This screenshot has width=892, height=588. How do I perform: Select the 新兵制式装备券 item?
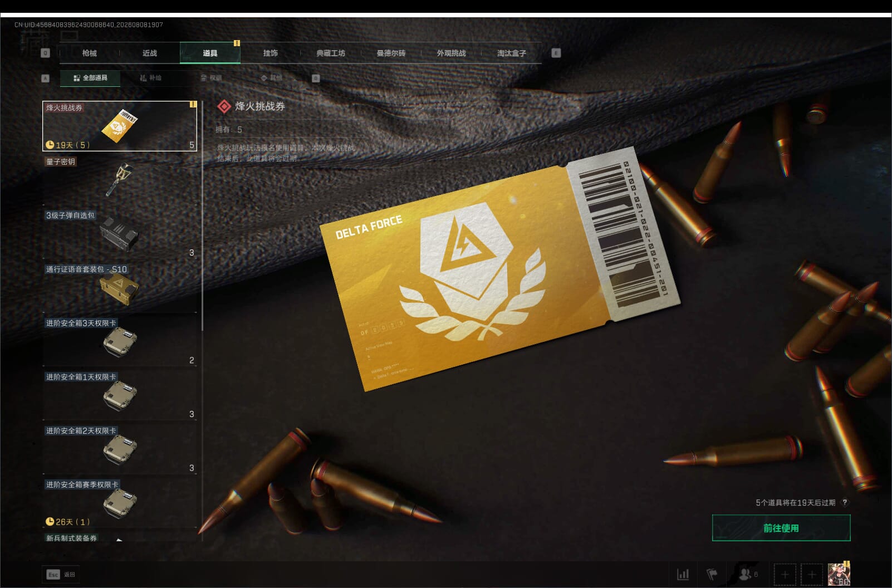coord(120,537)
